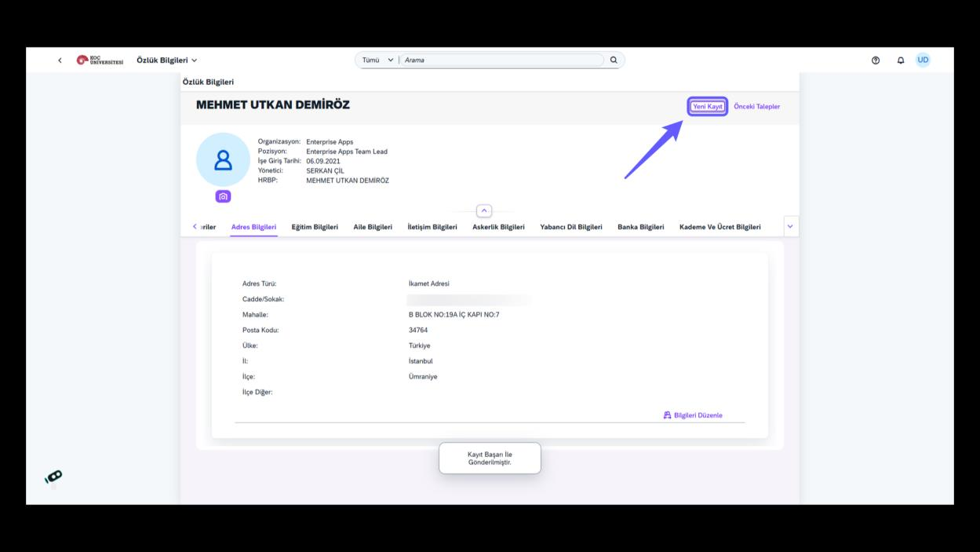
Task: Open the Askerlik Bilgileri tab
Action: pos(498,227)
